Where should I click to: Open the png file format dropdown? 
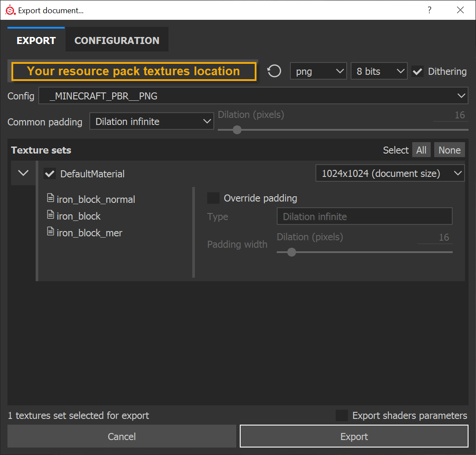(319, 71)
